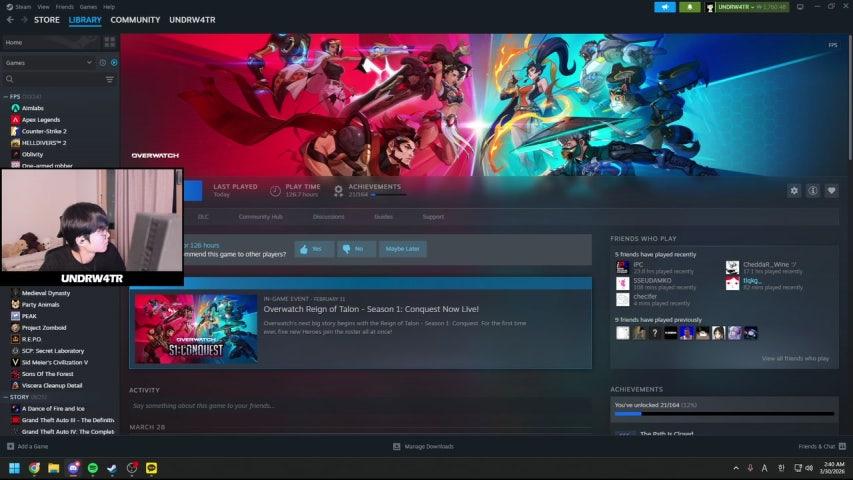The image size is (853, 480).
Task: Choose Maybe Later for the review
Action: (403, 249)
